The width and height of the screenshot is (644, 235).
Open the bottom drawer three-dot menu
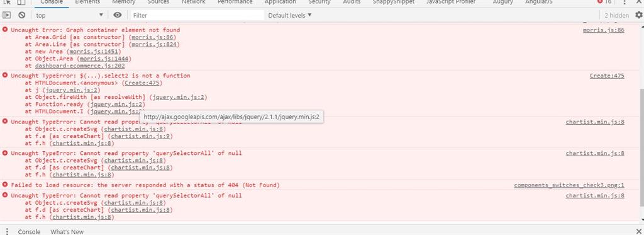click(x=7, y=232)
